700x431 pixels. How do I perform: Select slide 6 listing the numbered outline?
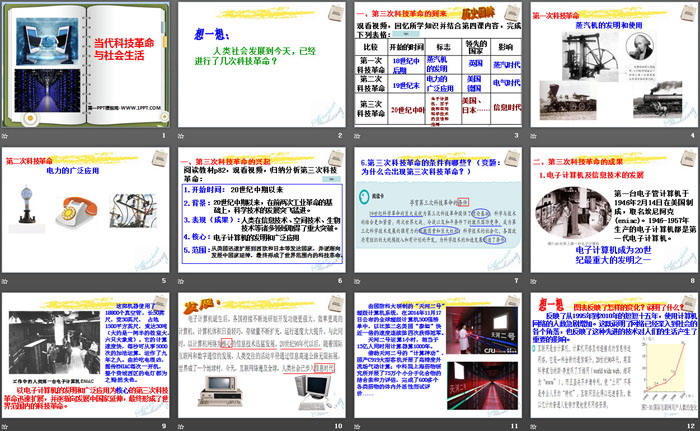click(x=261, y=211)
